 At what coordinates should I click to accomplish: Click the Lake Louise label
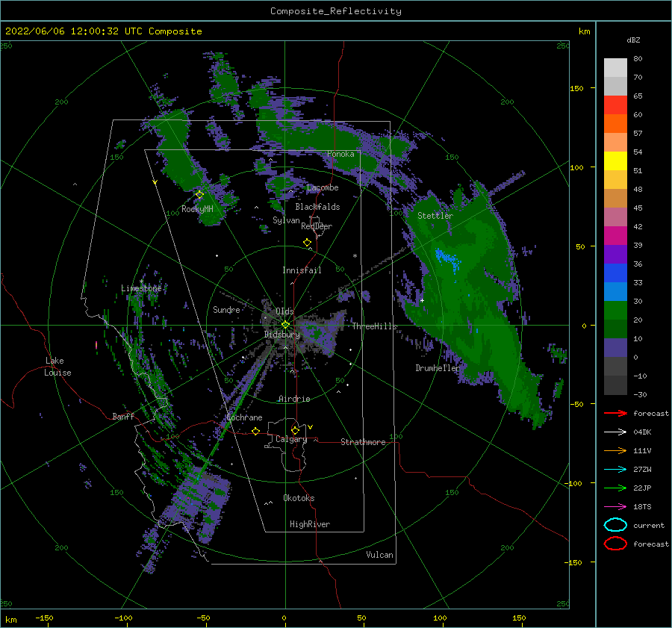coord(57,367)
